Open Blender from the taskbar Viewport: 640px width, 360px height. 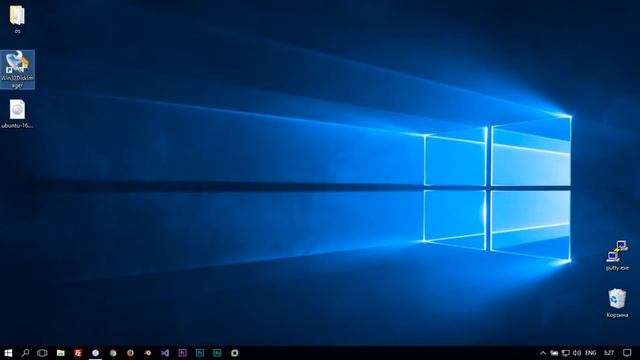click(x=148, y=353)
